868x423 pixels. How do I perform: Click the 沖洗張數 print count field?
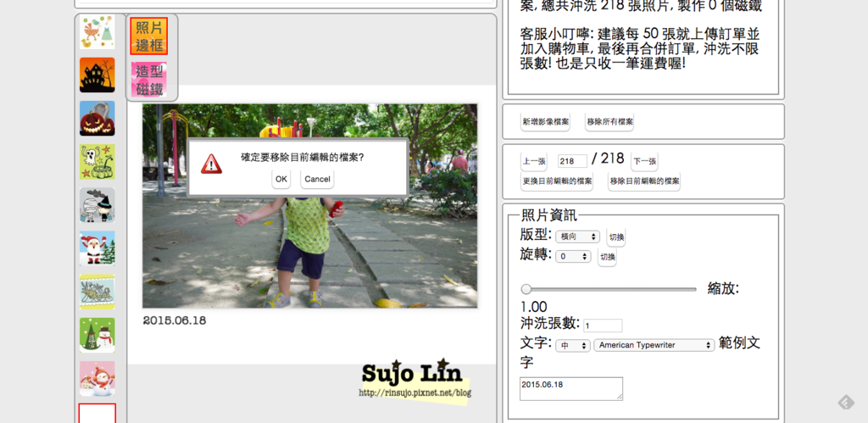coord(603,326)
